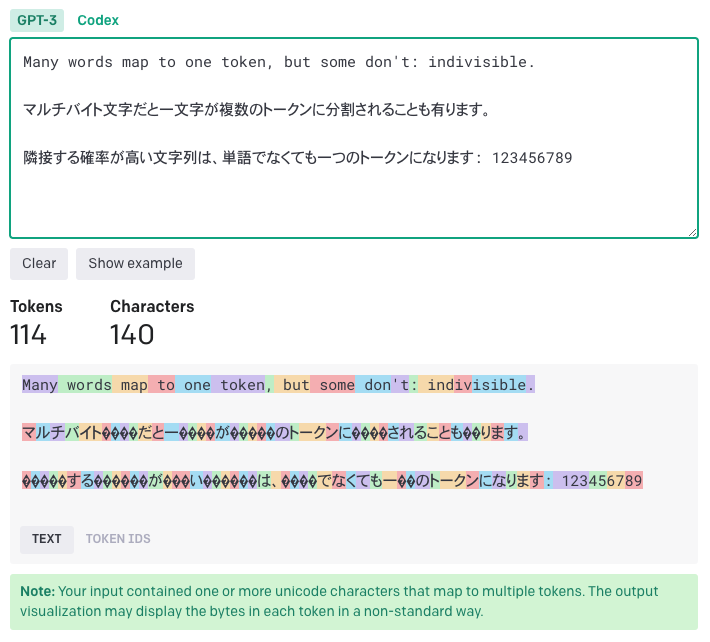
Task: Select the red "some" token highlight
Action: point(337,385)
